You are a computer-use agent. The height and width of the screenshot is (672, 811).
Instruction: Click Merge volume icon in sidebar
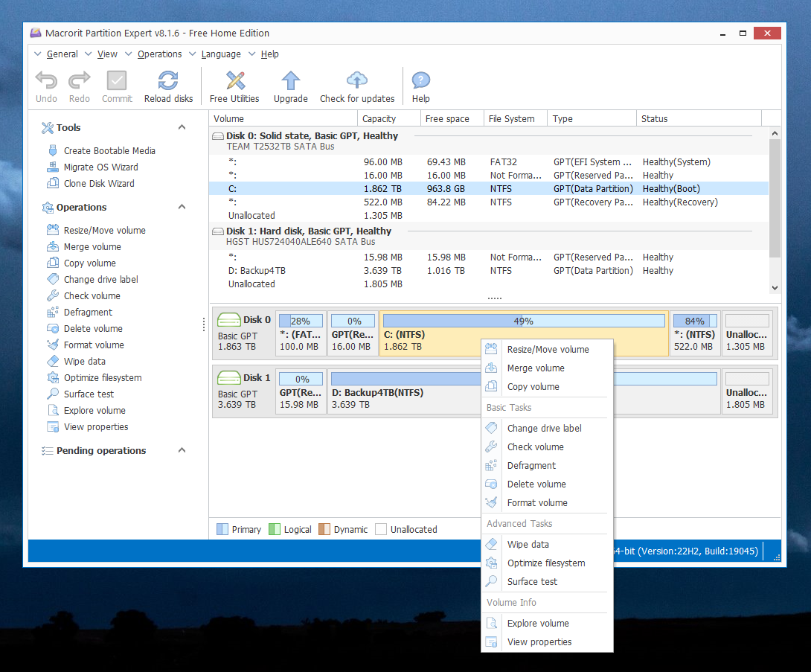[x=52, y=246]
